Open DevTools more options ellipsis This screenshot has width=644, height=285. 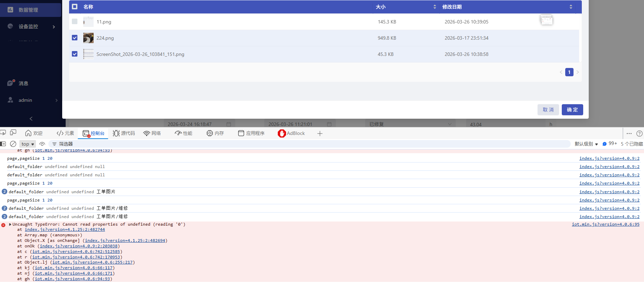629,134
